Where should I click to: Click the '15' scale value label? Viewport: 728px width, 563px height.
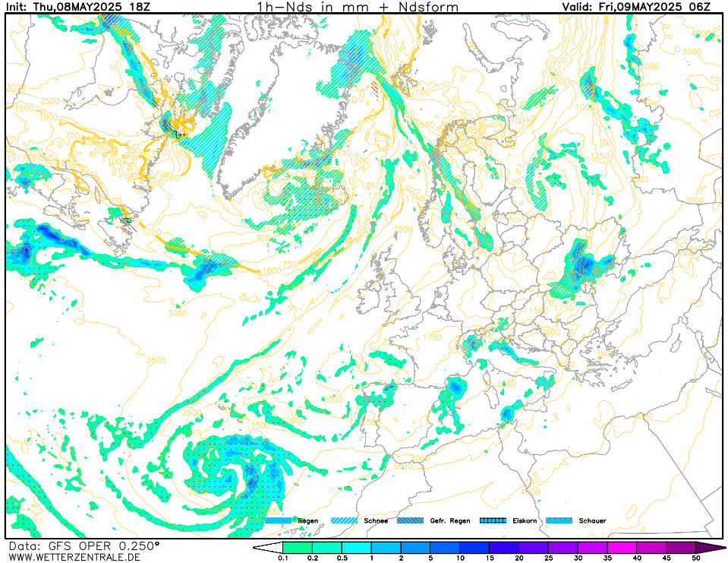490,558
